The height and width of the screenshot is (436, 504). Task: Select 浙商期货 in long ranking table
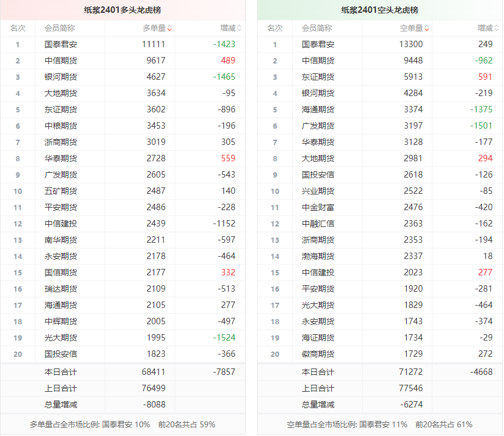click(61, 142)
